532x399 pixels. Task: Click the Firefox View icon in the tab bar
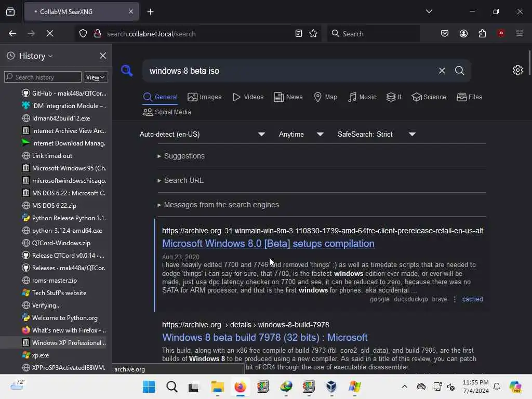(x=10, y=12)
